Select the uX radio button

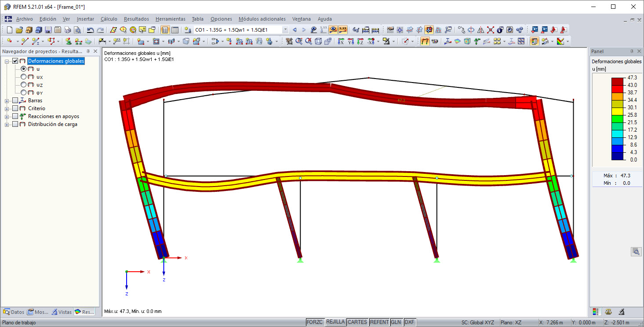24,77
